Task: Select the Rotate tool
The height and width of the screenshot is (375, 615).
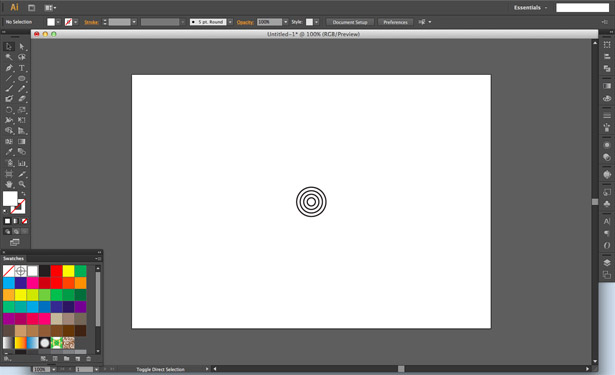Action: tap(9, 110)
